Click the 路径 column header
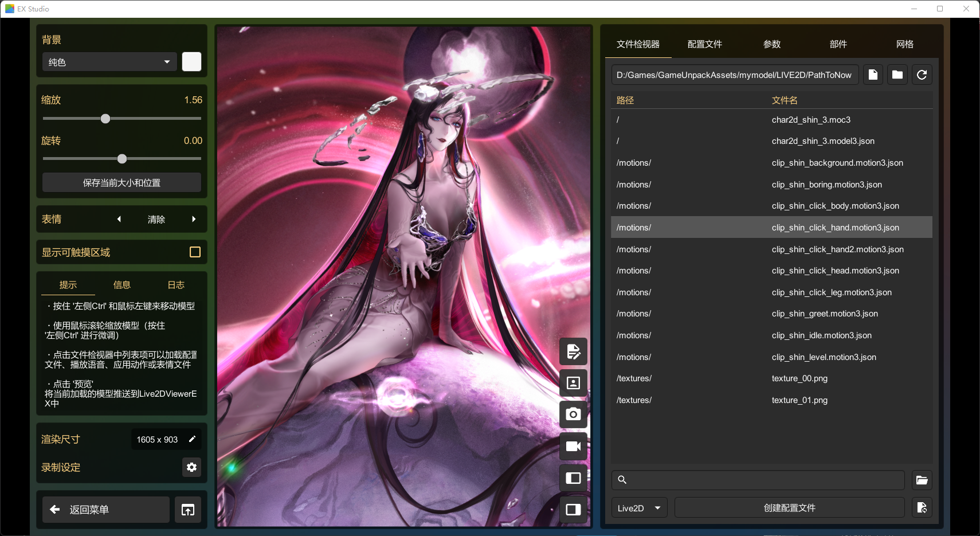980x536 pixels. pos(625,100)
